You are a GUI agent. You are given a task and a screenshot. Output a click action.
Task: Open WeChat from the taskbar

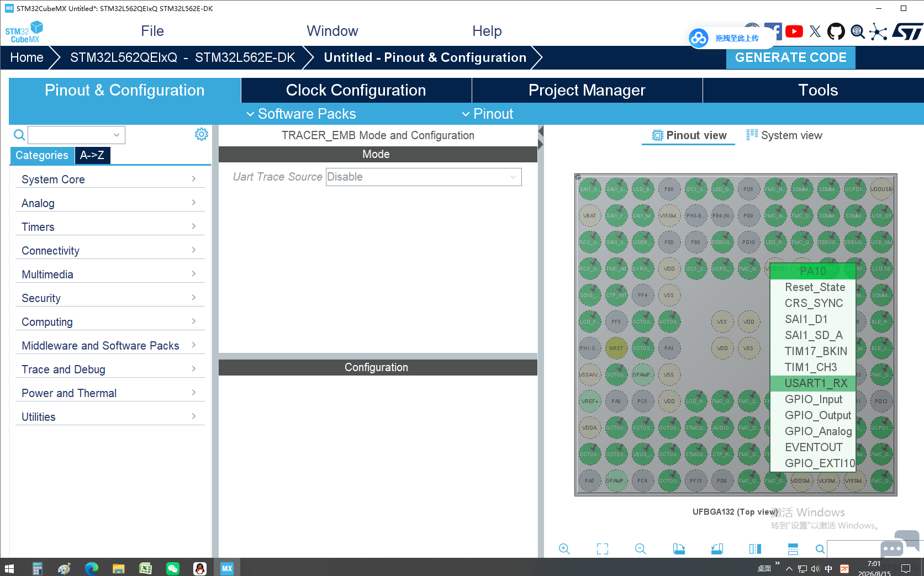pyautogui.click(x=173, y=568)
